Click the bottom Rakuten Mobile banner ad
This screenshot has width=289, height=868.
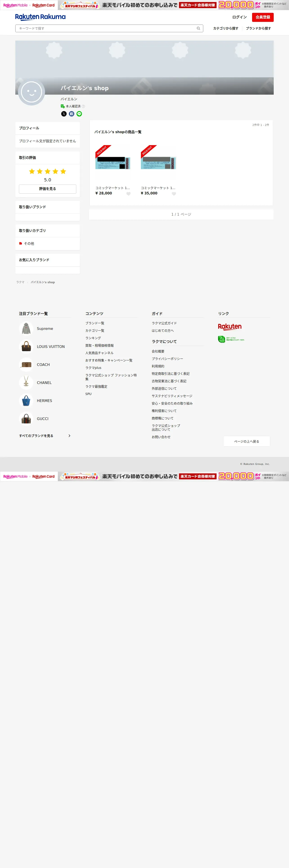[x=144, y=476]
